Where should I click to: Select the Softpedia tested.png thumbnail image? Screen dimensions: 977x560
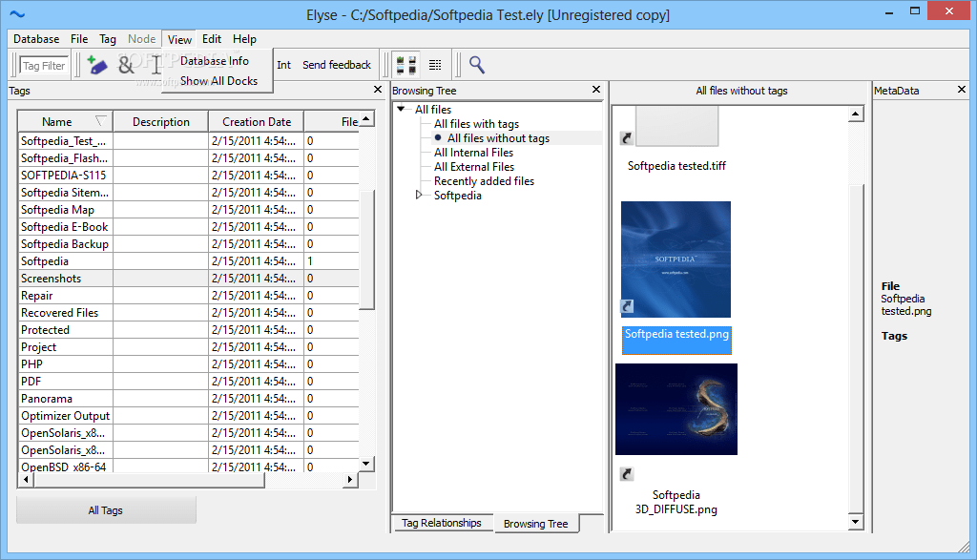[x=676, y=259]
